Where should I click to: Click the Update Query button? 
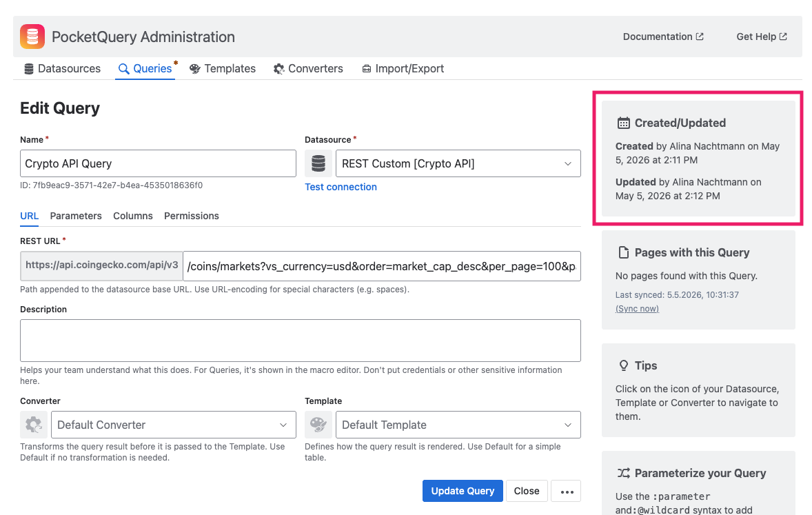pos(463,491)
